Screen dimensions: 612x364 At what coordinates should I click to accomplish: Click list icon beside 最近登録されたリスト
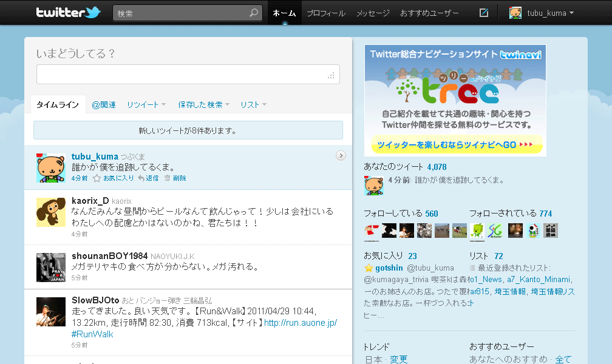(x=472, y=268)
